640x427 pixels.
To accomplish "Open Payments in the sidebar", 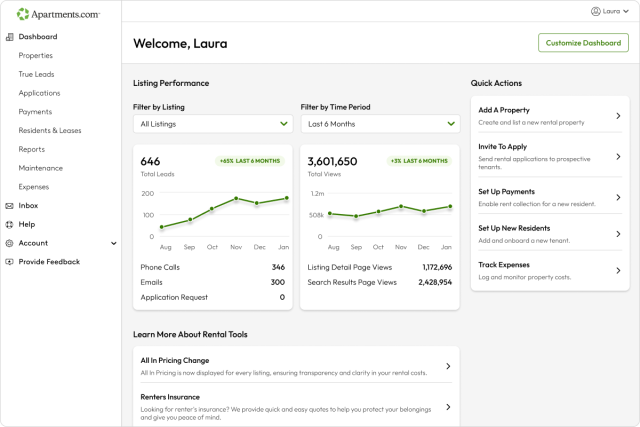I will tap(35, 112).
